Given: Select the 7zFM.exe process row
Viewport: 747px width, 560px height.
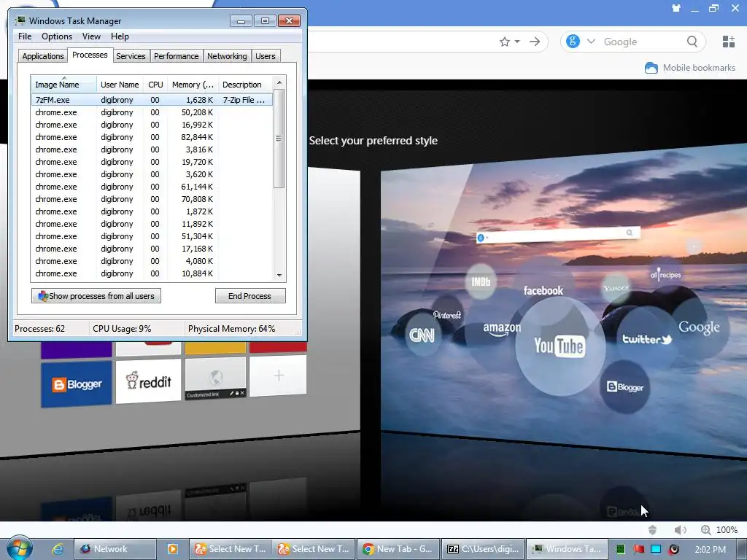Looking at the screenshot, I should click(x=152, y=100).
